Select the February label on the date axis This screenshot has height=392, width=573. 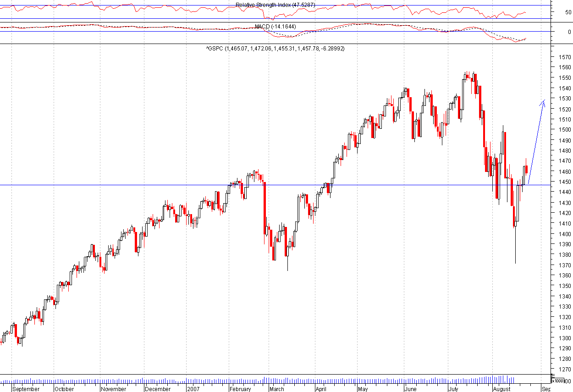tap(240, 389)
